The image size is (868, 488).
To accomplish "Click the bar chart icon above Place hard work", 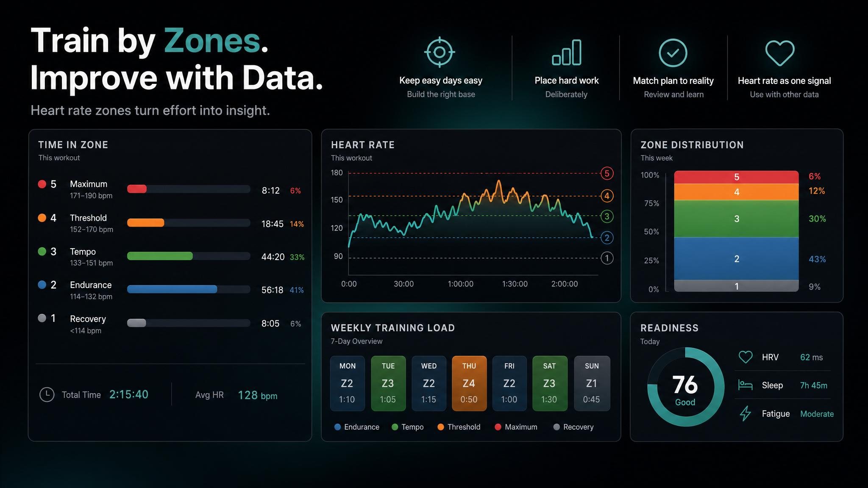I will 567,53.
